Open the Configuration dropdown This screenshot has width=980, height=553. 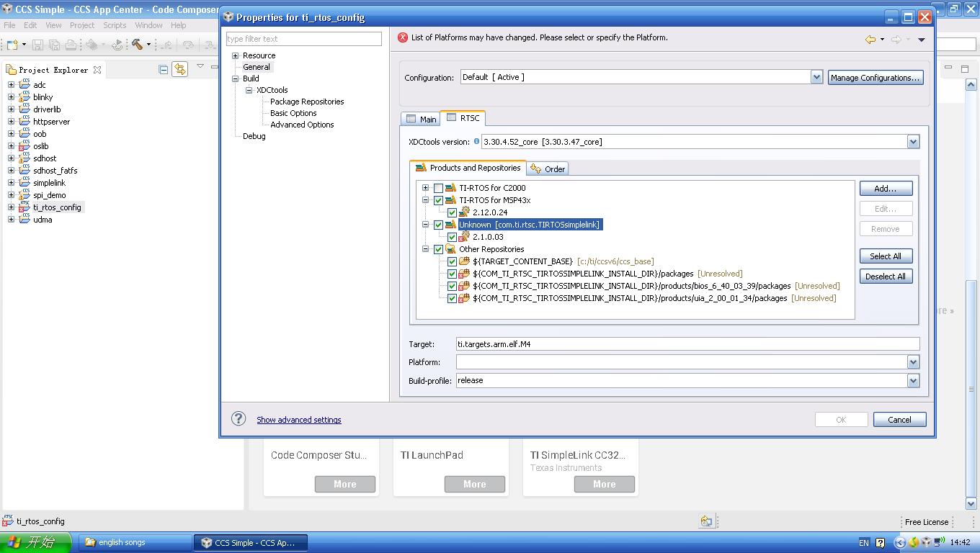(816, 77)
